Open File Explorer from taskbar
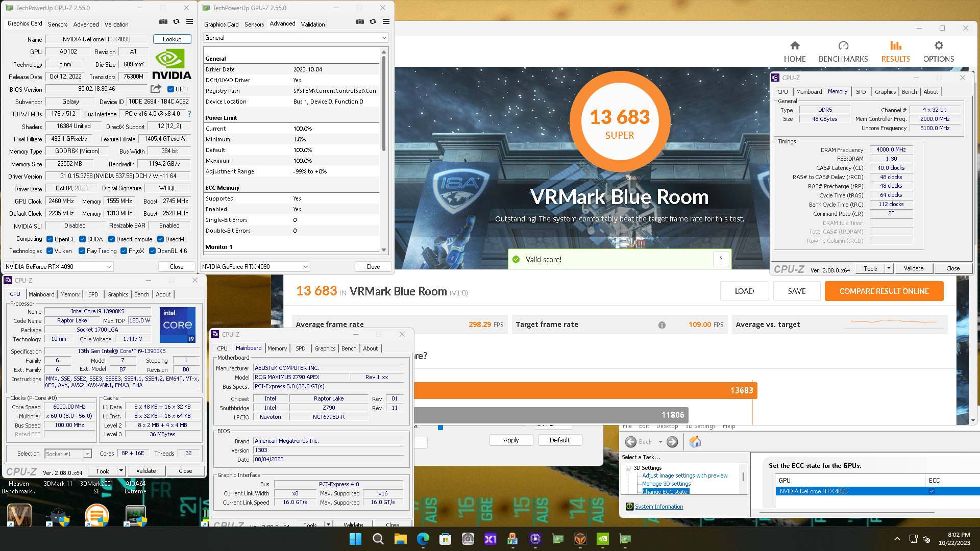The image size is (980, 551). [x=400, y=539]
